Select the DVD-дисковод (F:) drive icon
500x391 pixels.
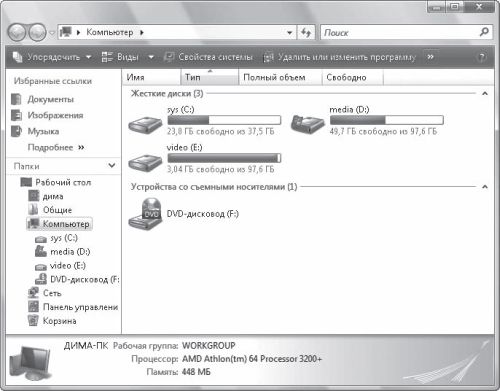[x=145, y=213]
